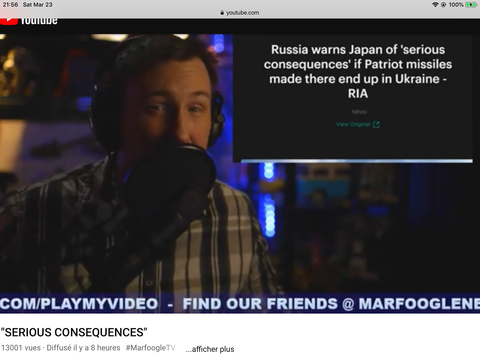Image resolution: width=480 pixels, height=360 pixels.
Task: Tap the Sat Mar 23 date
Action: pos(38,5)
